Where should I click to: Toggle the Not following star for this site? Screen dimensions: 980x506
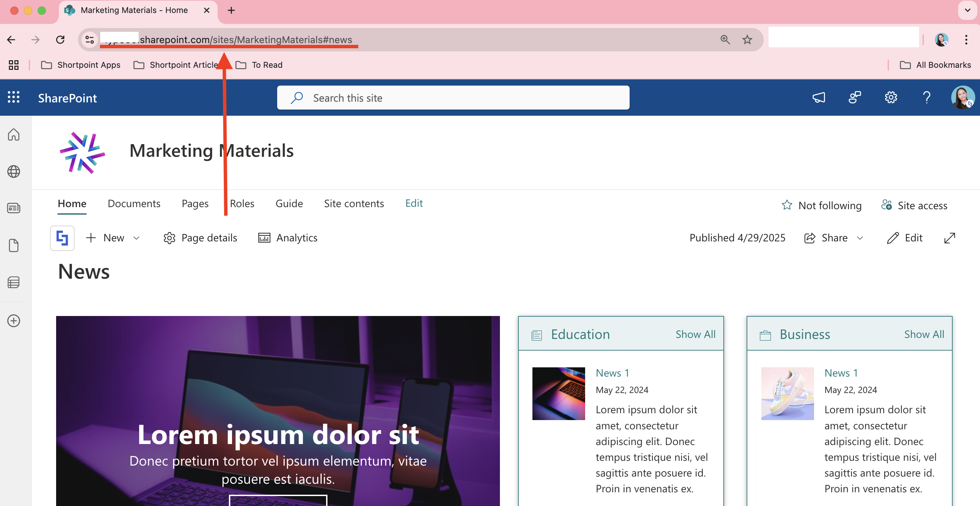[x=787, y=205]
